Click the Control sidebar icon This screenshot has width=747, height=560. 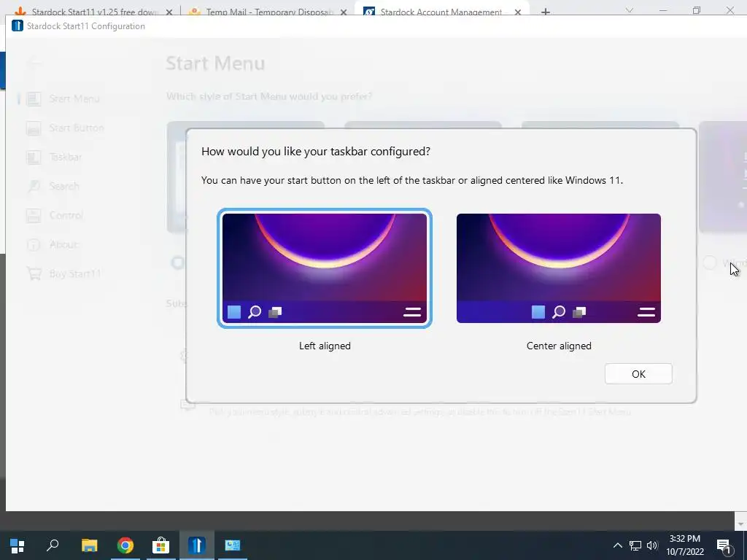(34, 215)
